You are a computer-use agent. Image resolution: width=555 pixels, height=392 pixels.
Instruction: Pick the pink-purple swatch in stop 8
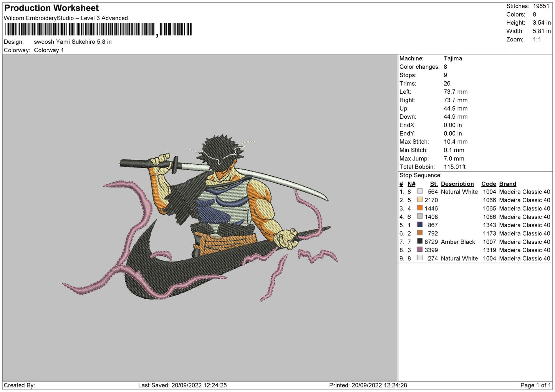pyautogui.click(x=420, y=250)
